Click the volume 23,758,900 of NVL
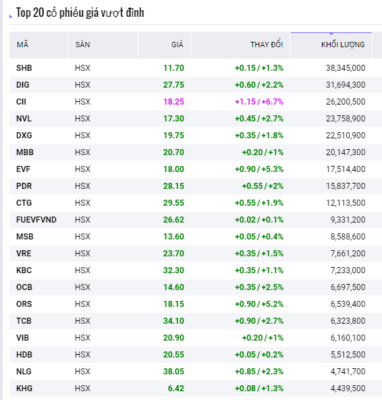The height and width of the screenshot is (400, 382). coord(346,118)
